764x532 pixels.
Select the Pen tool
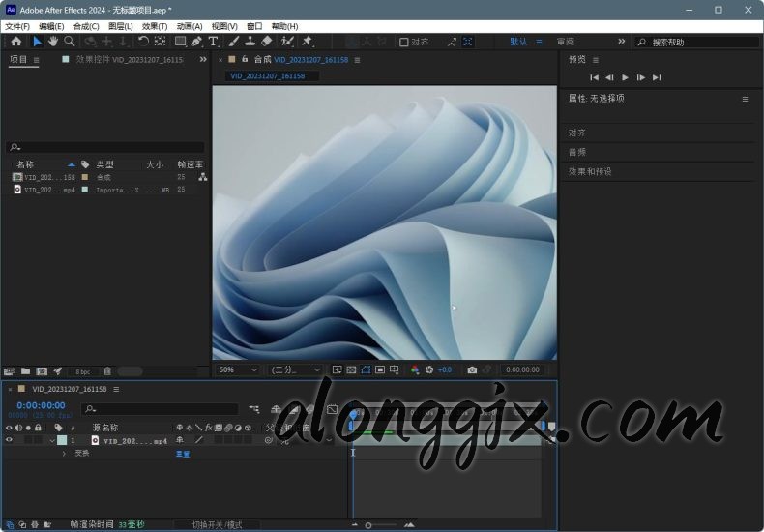[x=196, y=42]
